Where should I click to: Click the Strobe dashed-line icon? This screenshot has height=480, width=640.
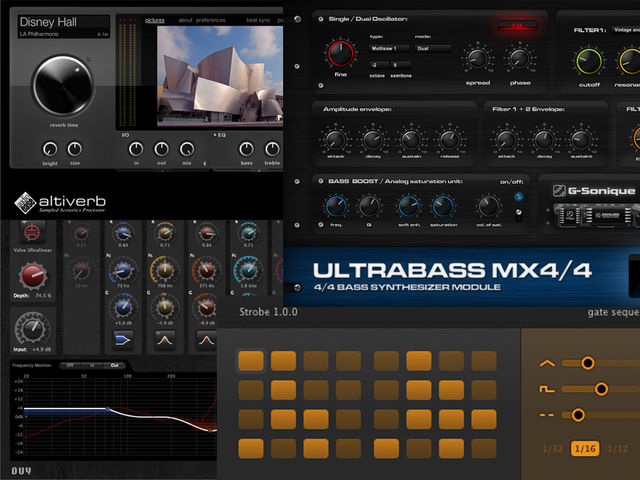(547, 415)
